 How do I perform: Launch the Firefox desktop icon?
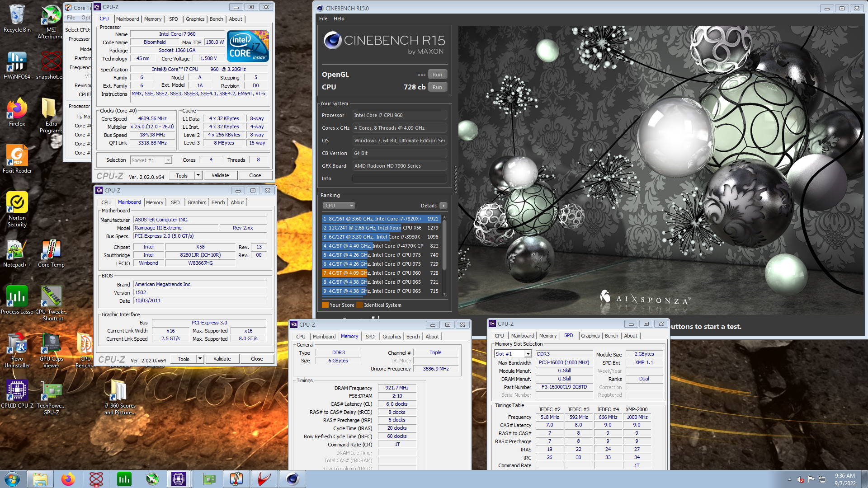tap(17, 113)
